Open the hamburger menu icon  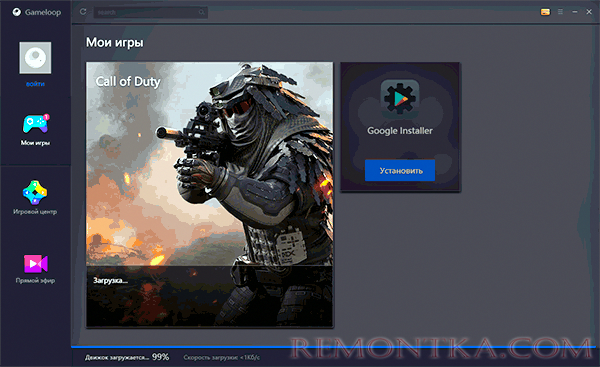[560, 12]
